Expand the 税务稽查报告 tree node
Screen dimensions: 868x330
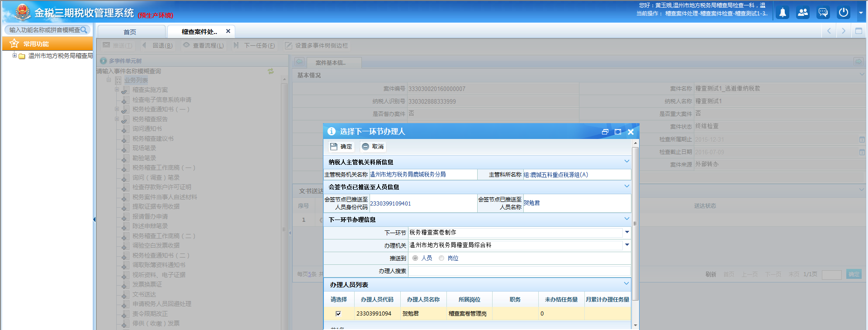117,119
